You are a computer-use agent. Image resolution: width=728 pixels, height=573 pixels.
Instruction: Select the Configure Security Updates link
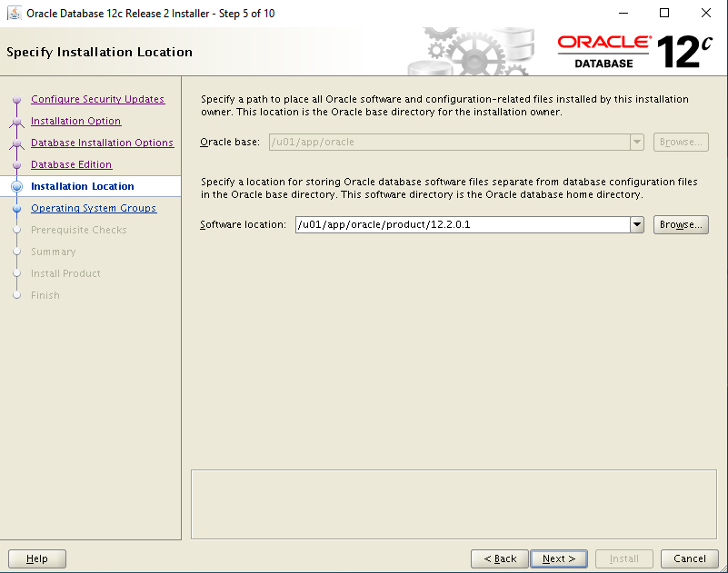pyautogui.click(x=97, y=99)
